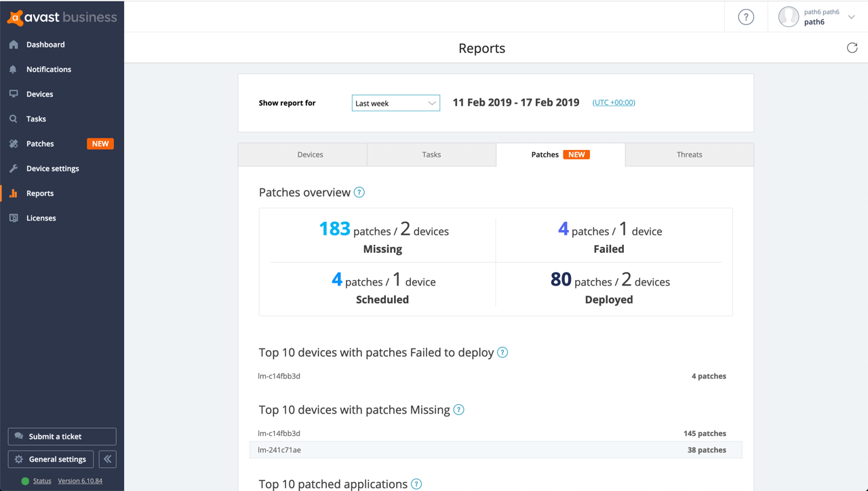The height and width of the screenshot is (491, 868).
Task: Click the Patches bandage icon
Action: pyautogui.click(x=14, y=144)
